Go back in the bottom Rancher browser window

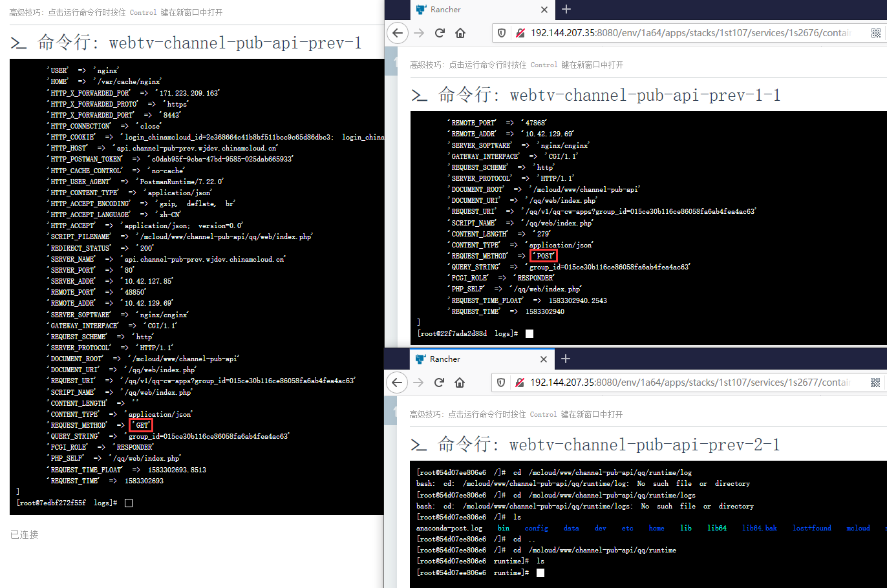click(x=398, y=383)
